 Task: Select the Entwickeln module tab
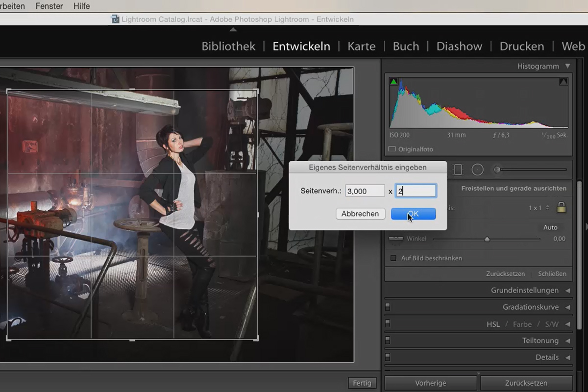coord(301,47)
